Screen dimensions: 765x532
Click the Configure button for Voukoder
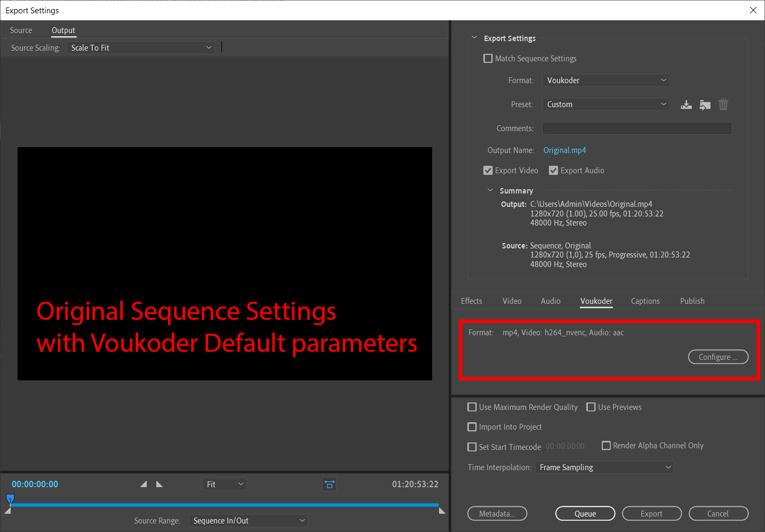tap(718, 357)
